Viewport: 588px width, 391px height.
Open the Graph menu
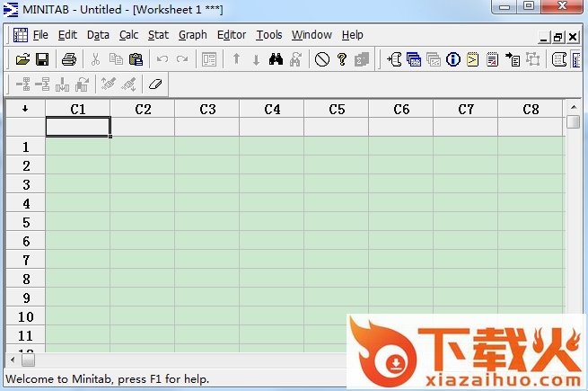[192, 35]
